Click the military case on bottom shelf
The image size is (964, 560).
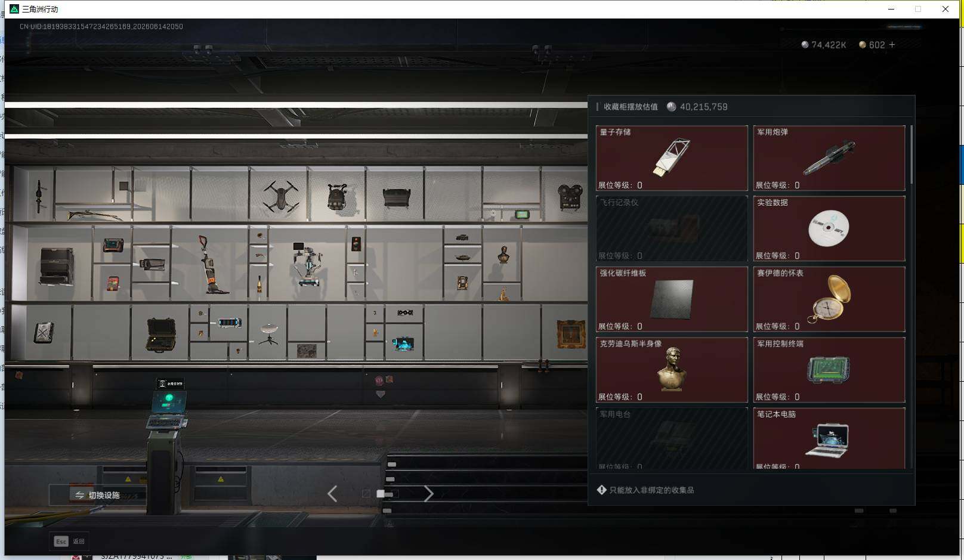[161, 335]
